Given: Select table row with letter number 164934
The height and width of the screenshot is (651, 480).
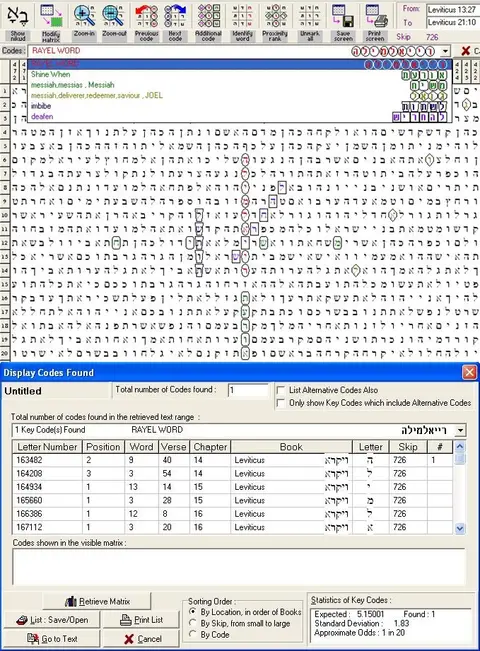Looking at the screenshot, I should [233, 487].
